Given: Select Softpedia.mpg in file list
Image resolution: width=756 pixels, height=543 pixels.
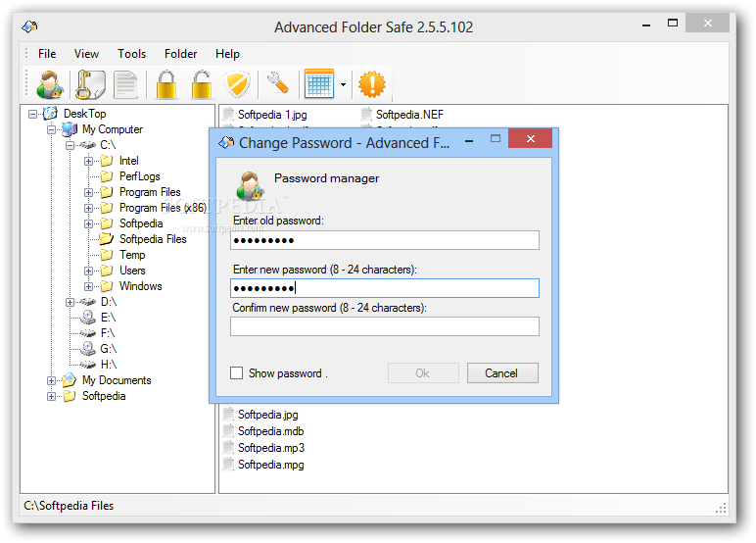Looking at the screenshot, I should (271, 465).
